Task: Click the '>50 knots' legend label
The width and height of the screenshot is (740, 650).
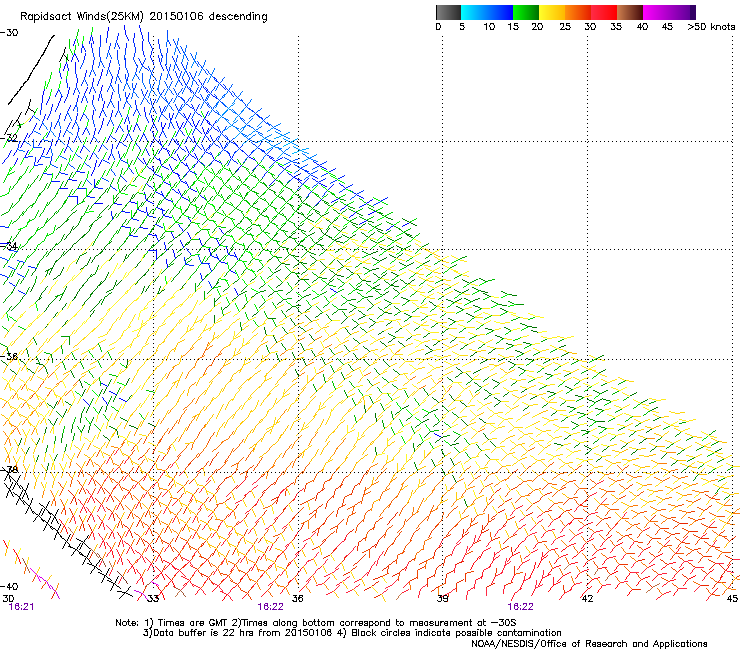Action: pyautogui.click(x=711, y=26)
